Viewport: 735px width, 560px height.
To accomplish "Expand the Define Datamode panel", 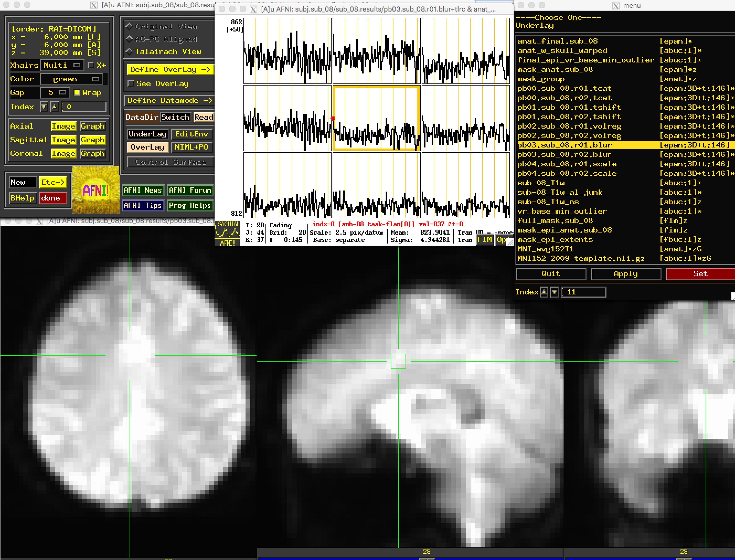I will click(170, 101).
